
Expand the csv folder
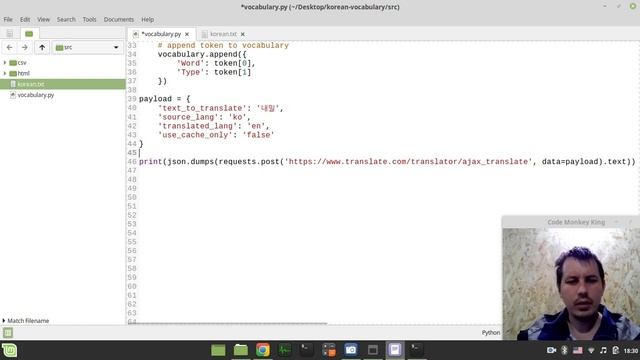5,62
